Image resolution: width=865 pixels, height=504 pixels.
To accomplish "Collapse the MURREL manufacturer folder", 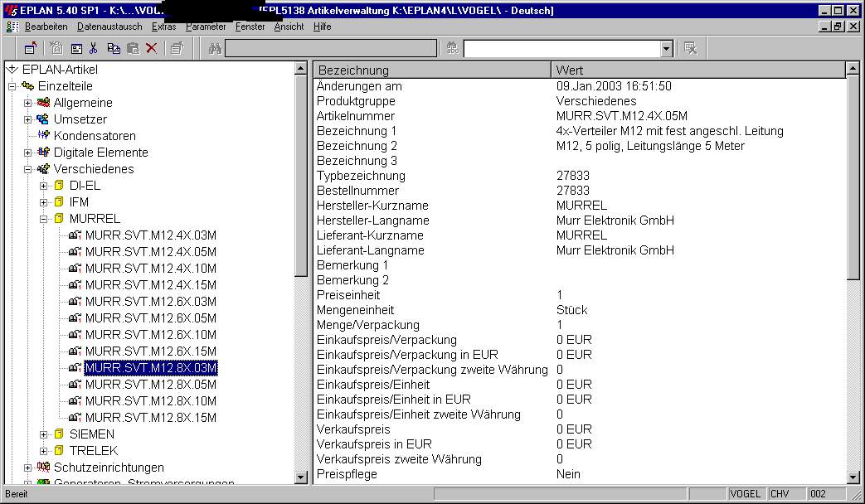I will click(44, 219).
